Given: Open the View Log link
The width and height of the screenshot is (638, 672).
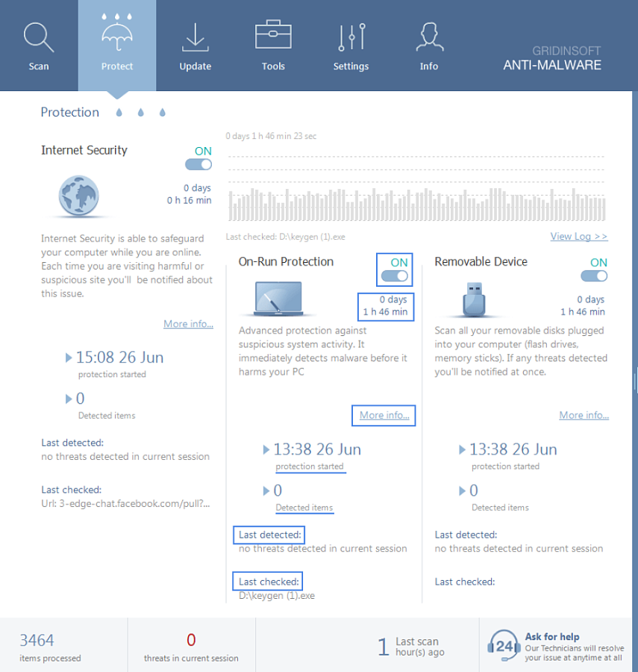Looking at the screenshot, I should tap(579, 236).
